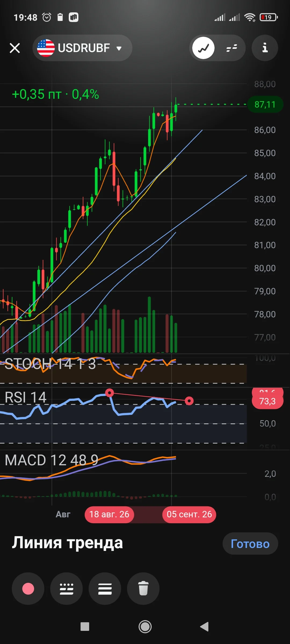This screenshot has width=290, height=644.
Task: Tap the 2,0 MACD axis label
Action: click(x=270, y=474)
